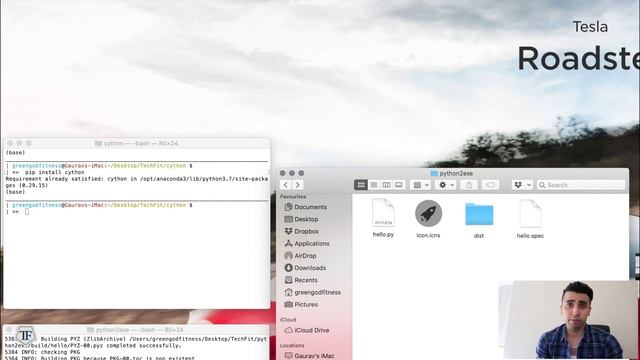640x360 pixels.
Task: Click the Finder Search field
Action: pos(581,185)
